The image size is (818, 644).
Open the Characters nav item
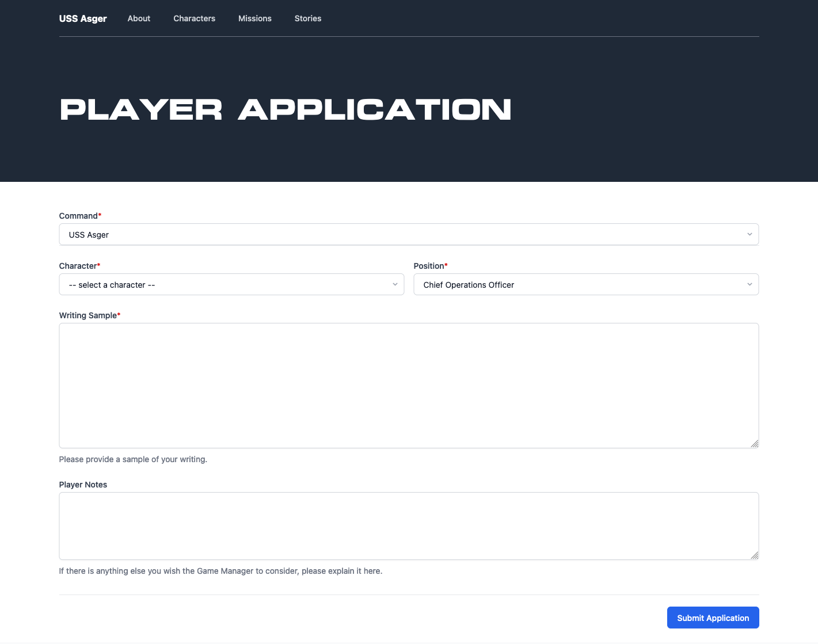[194, 18]
